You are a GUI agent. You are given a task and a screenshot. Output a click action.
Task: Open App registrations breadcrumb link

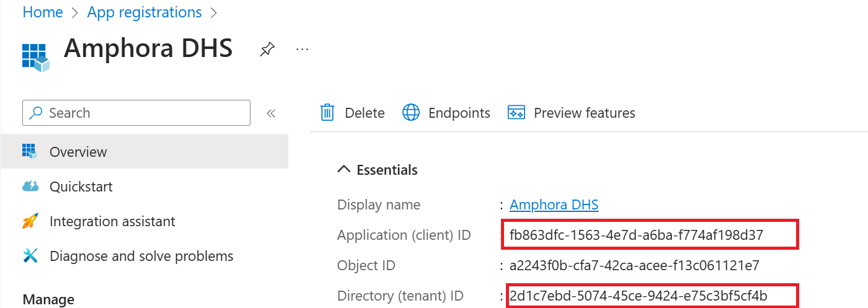(x=144, y=12)
